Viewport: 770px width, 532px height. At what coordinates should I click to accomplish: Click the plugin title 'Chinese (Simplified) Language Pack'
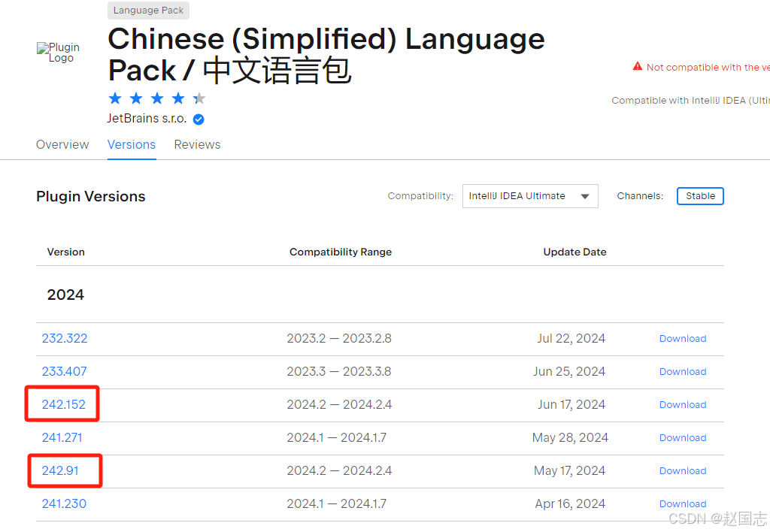point(326,54)
